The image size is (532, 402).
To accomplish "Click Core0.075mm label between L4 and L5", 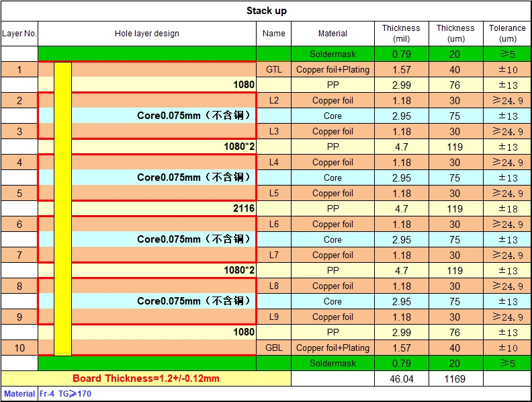I will tap(193, 177).
